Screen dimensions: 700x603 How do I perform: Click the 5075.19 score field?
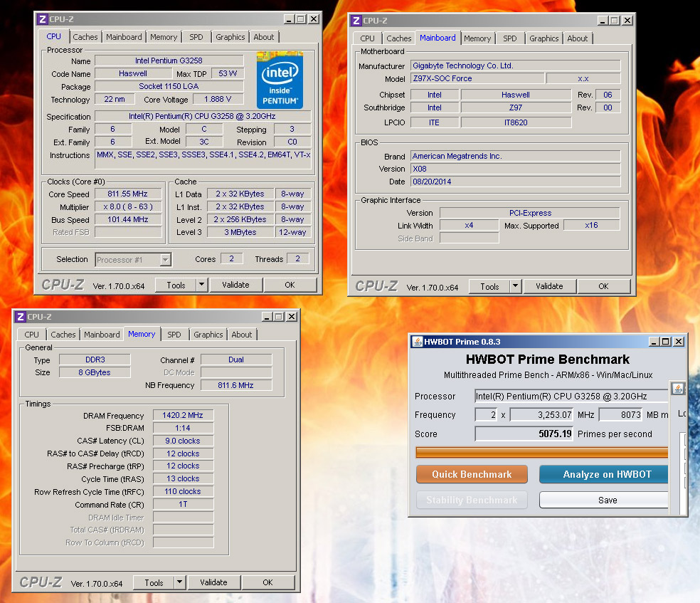click(x=524, y=434)
